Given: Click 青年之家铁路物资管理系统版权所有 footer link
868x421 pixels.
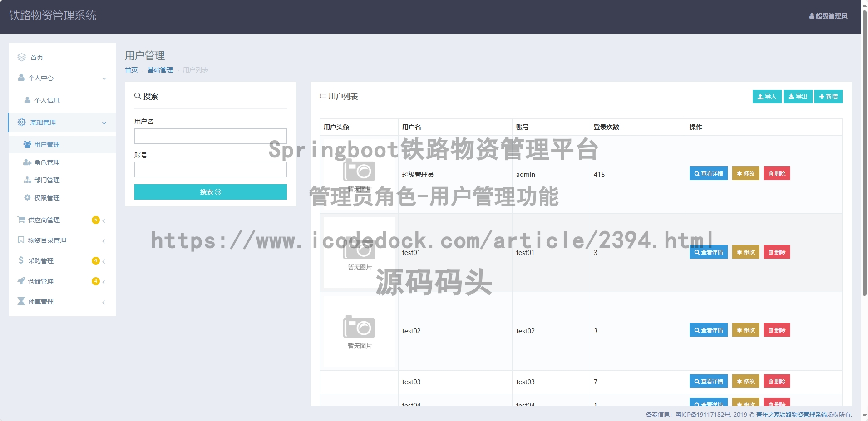Looking at the screenshot, I should click(x=804, y=415).
